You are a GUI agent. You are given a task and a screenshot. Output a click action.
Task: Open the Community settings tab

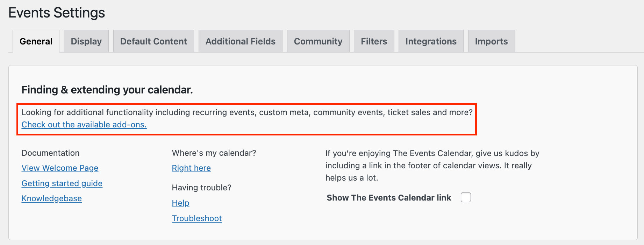click(318, 41)
